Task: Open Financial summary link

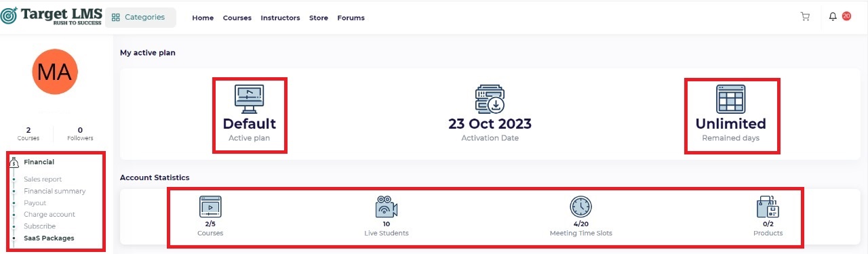Action: coord(55,191)
